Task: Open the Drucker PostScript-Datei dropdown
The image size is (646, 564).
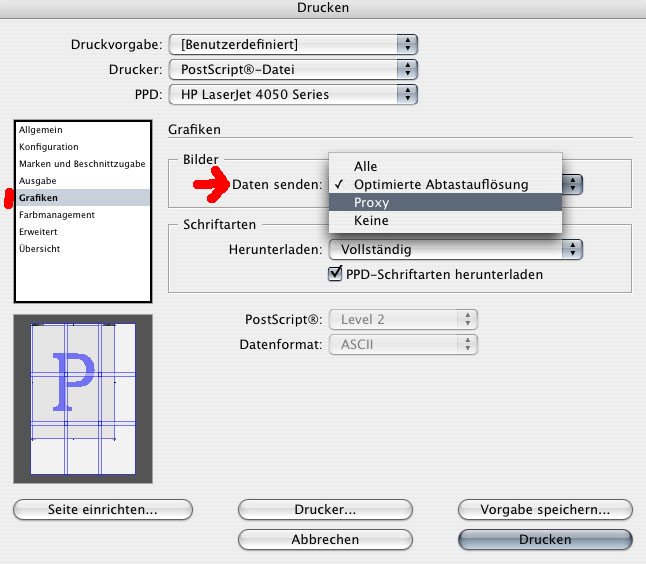Action: tap(293, 70)
